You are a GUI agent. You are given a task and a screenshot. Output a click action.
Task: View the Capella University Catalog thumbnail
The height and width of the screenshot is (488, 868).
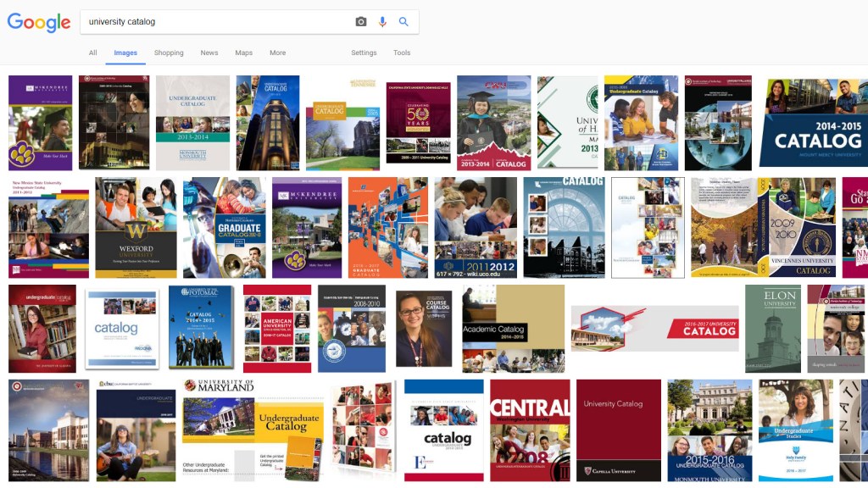pos(618,430)
